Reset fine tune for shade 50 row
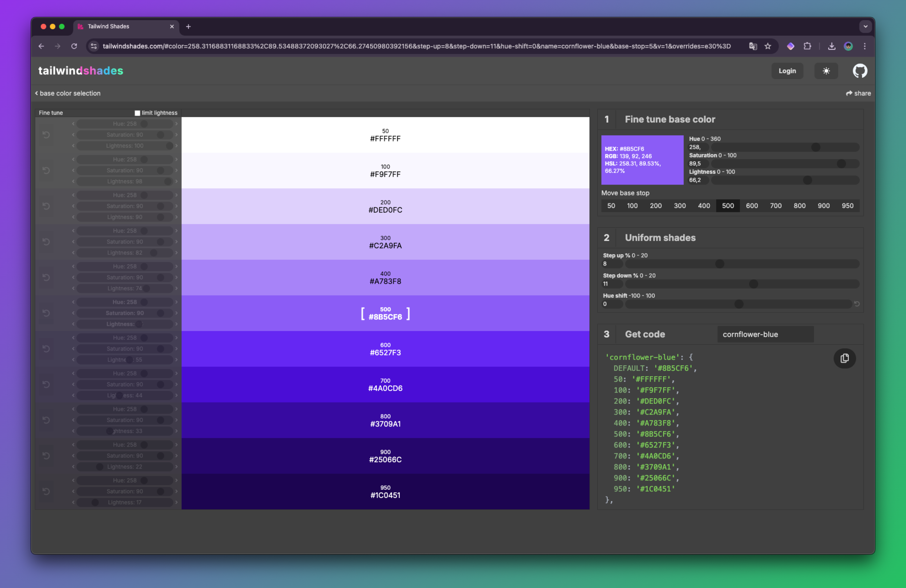This screenshot has height=588, width=906. click(x=46, y=135)
